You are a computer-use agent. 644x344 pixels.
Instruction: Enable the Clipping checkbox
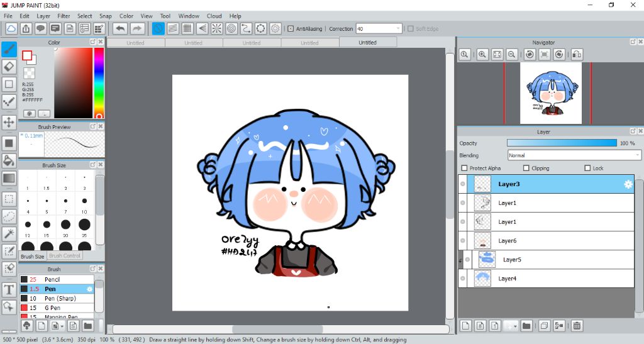[x=526, y=169]
